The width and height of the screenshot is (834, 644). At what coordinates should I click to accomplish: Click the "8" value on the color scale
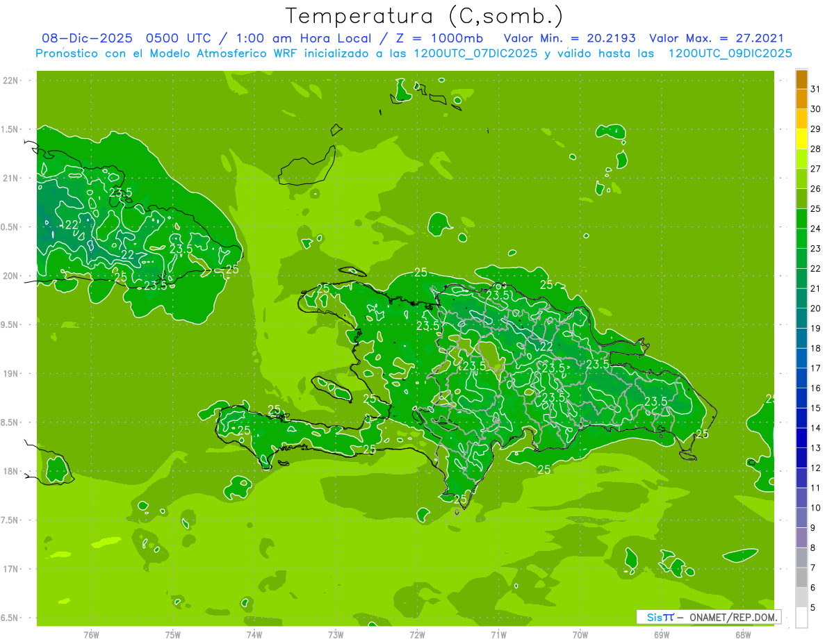pyautogui.click(x=813, y=547)
